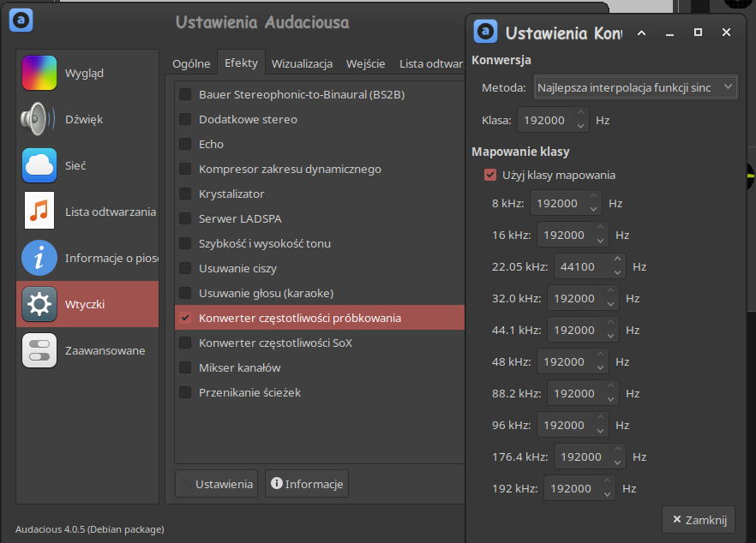The width and height of the screenshot is (756, 543).
Task: Adjust the 16 kHz mapping stepper
Action: coord(600,235)
